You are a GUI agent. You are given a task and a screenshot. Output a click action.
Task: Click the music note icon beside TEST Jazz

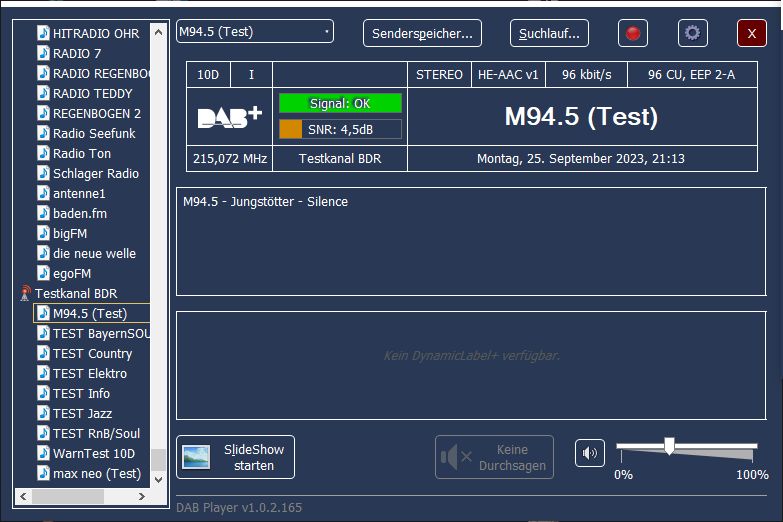[43, 413]
